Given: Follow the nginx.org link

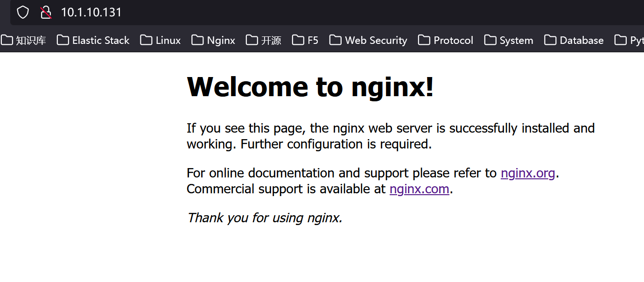Looking at the screenshot, I should [x=528, y=173].
